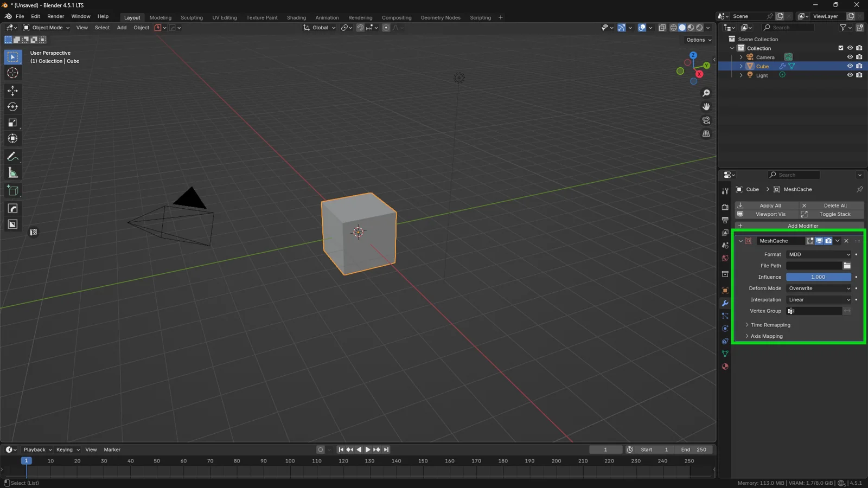868x488 pixels.
Task: Open the Add menu in viewport header
Action: pyautogui.click(x=122, y=28)
